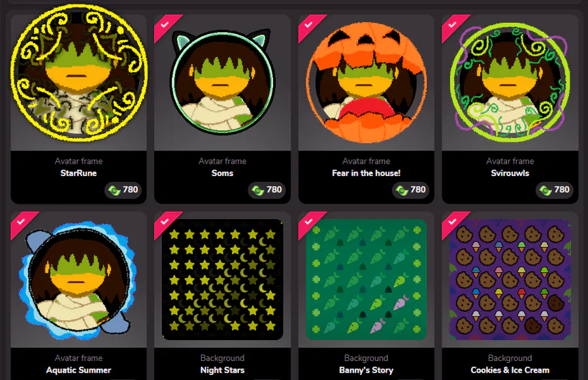588x380 pixels.
Task: Click Fear in the house! 780 price
Action: coord(411,190)
